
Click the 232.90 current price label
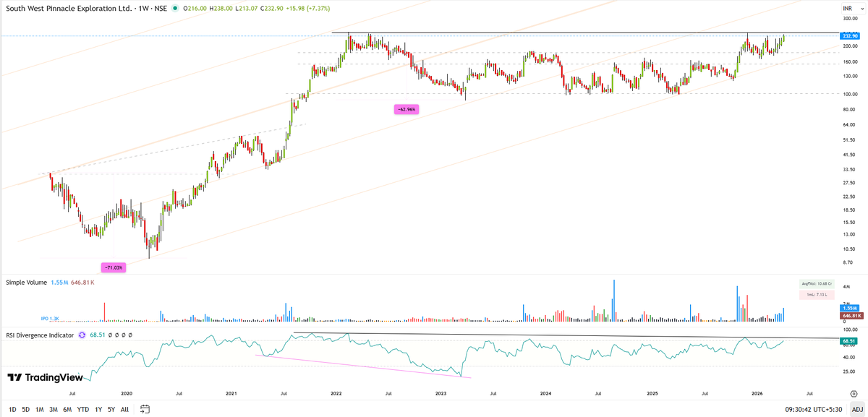[848, 35]
